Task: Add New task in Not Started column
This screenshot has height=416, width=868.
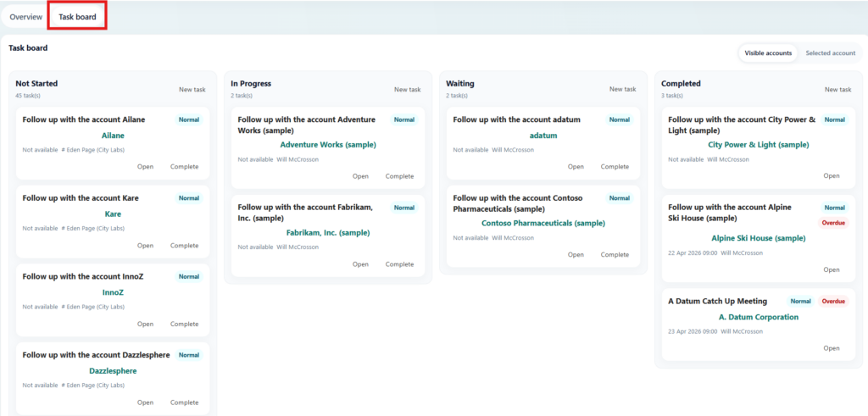Action: 192,89
